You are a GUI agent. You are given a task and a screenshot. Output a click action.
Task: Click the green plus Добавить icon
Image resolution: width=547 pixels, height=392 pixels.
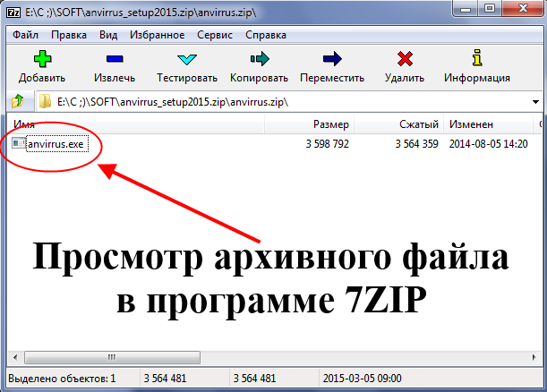tap(43, 59)
